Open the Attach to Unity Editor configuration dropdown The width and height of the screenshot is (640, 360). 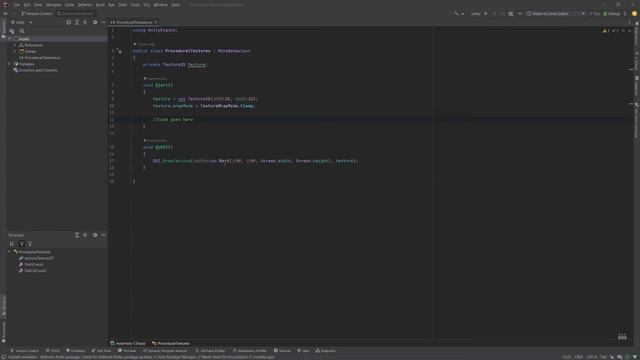[x=556, y=13]
